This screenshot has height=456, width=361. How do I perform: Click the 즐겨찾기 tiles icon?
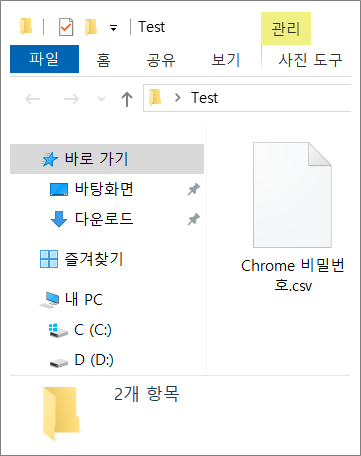click(49, 259)
